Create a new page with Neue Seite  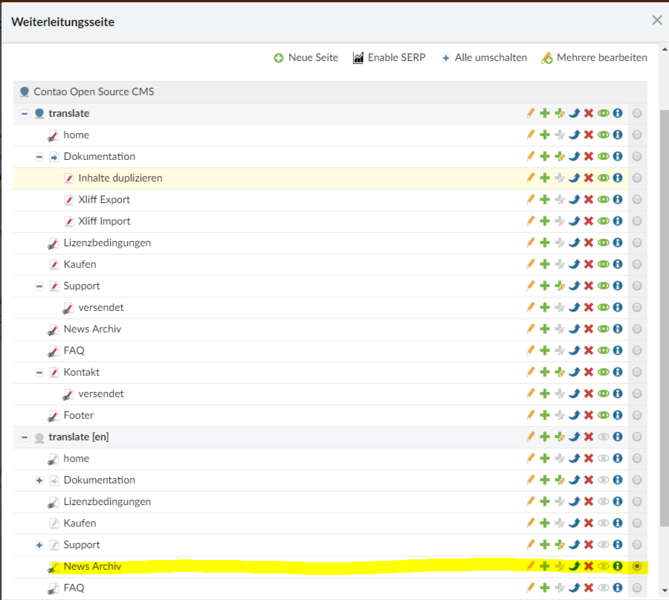pos(306,58)
